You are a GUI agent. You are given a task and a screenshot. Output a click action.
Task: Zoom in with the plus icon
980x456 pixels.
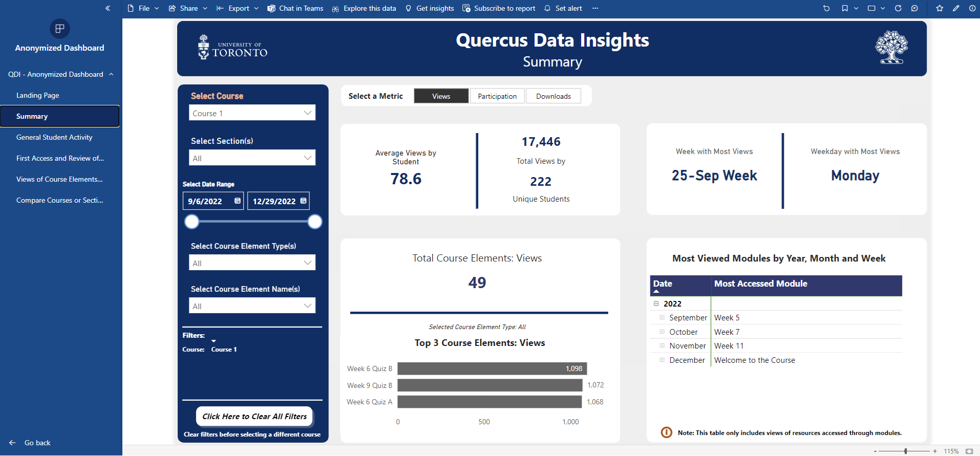coord(935,451)
